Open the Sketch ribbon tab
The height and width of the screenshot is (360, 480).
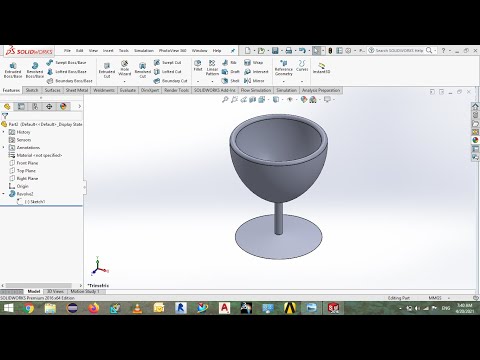pos(32,90)
